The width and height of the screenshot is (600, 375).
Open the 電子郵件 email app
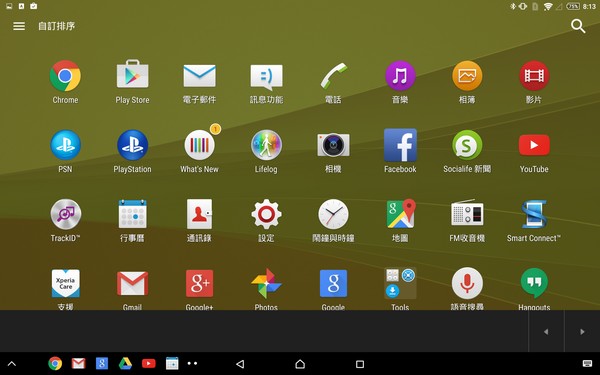pos(199,76)
